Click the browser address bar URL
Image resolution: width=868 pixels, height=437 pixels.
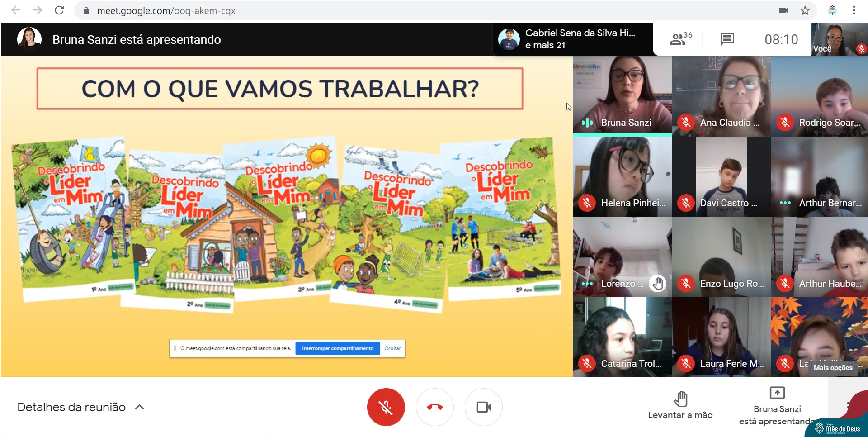pos(166,10)
